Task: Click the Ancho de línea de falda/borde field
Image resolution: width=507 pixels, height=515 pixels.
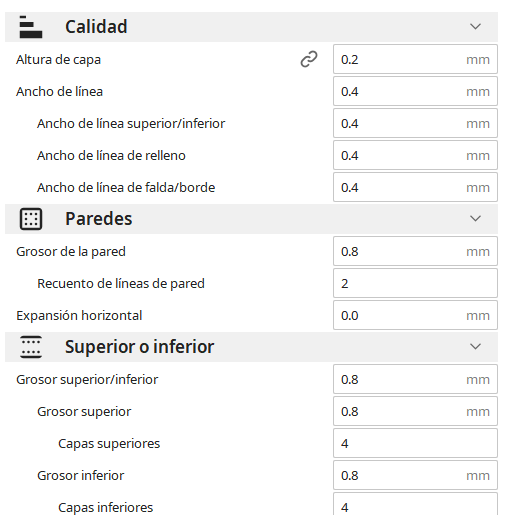Action: pyautogui.click(x=415, y=187)
